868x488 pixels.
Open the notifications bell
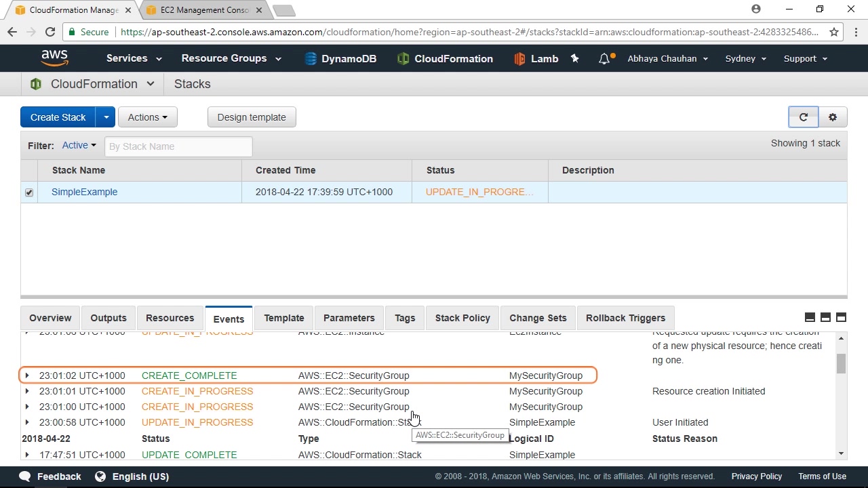click(x=604, y=59)
